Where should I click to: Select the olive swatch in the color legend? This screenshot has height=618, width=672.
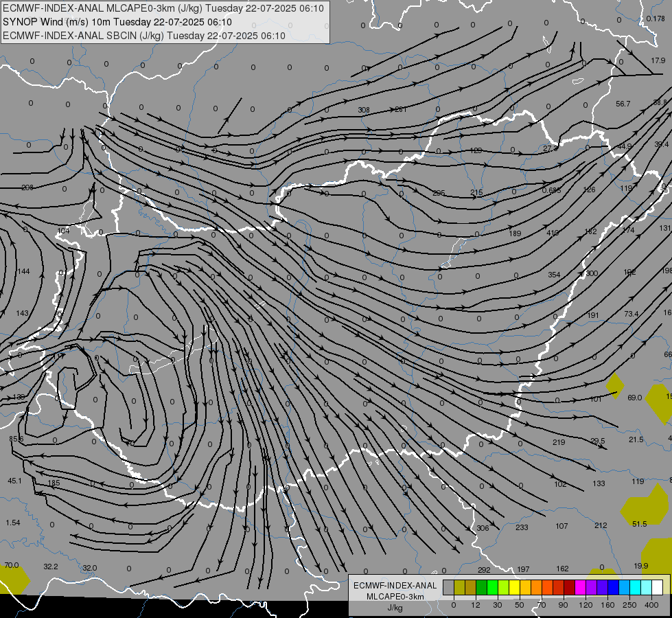coord(459,587)
